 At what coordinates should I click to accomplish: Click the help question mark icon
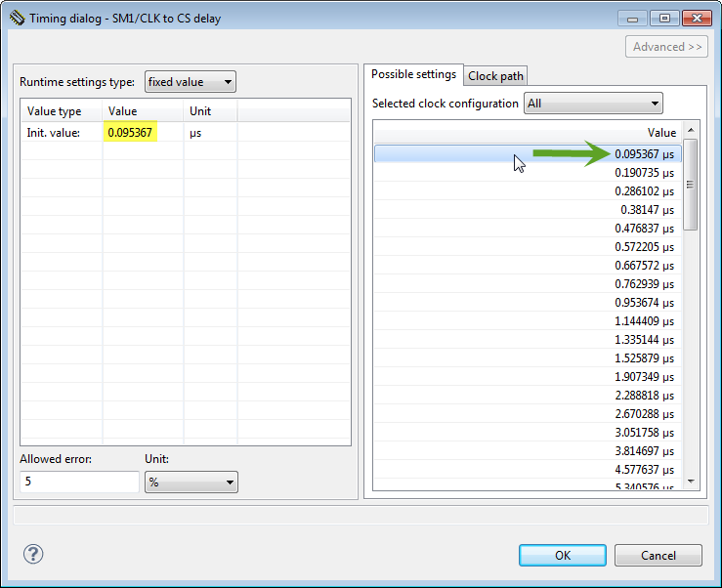tap(33, 555)
